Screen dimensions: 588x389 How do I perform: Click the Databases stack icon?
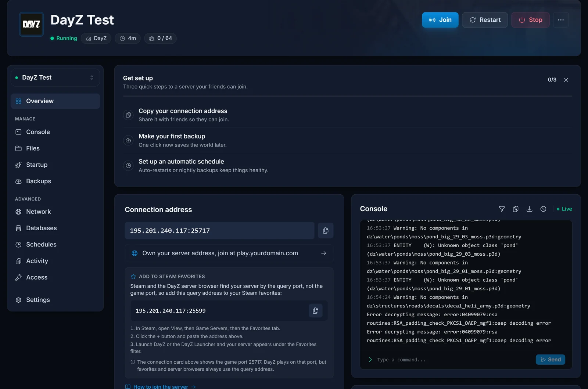coord(18,228)
